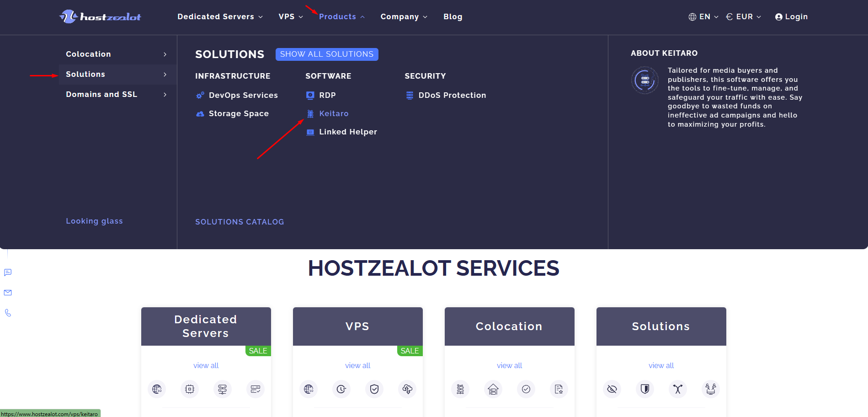Click Colocation house server icon
The height and width of the screenshot is (417, 868).
pos(493,389)
